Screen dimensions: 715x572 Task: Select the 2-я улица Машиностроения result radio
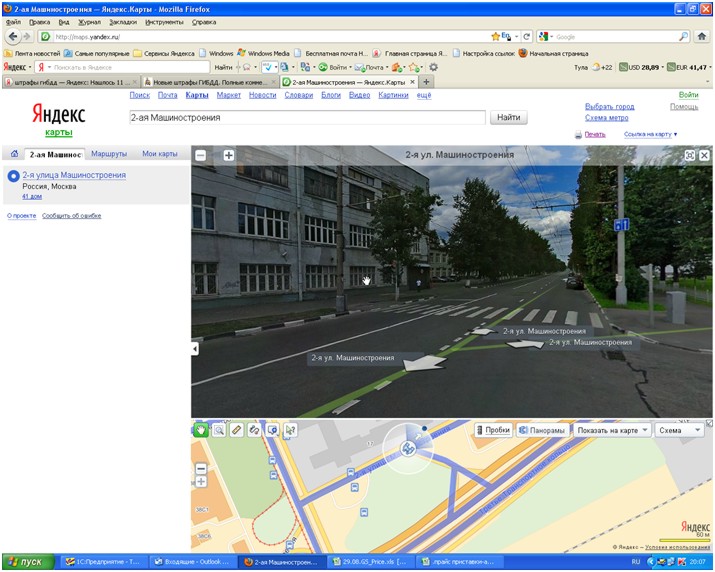pos(13,176)
